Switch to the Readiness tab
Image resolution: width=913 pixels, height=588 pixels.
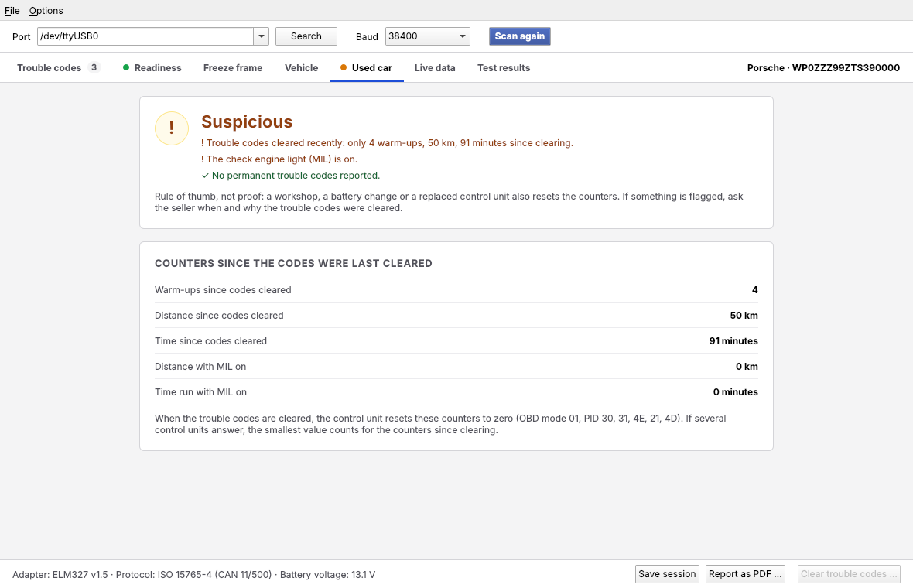tap(152, 67)
